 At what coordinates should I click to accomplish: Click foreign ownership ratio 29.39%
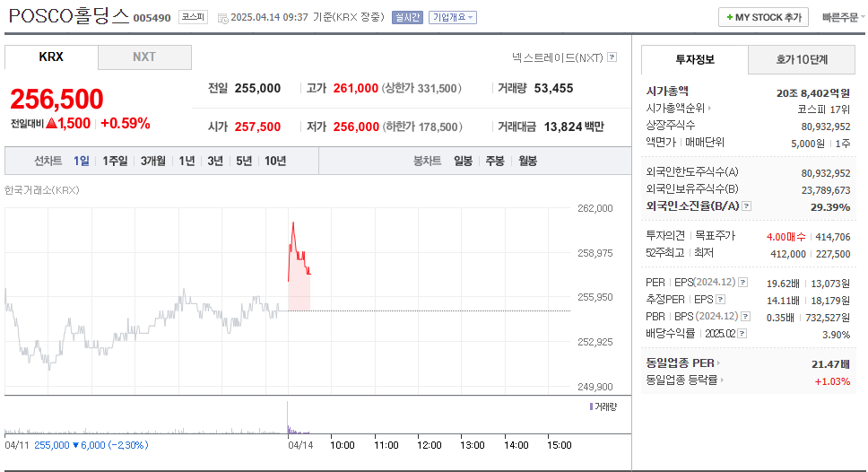click(x=830, y=207)
